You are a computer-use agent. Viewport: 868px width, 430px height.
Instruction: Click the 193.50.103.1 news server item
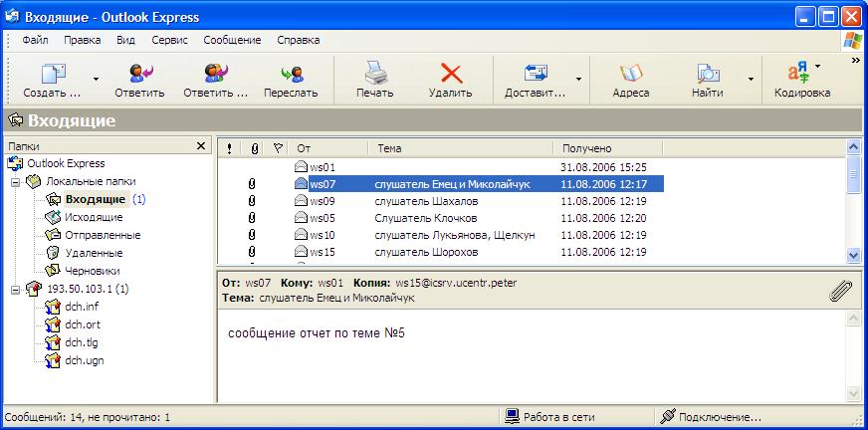click(x=88, y=289)
